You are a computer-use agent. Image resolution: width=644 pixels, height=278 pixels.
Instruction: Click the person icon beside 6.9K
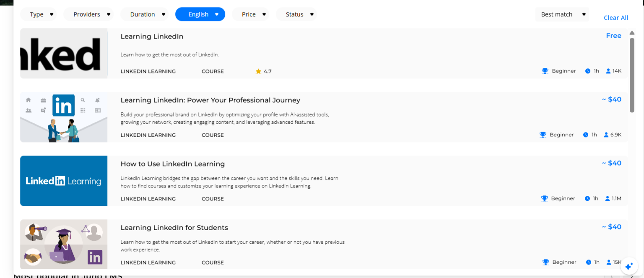(606, 135)
